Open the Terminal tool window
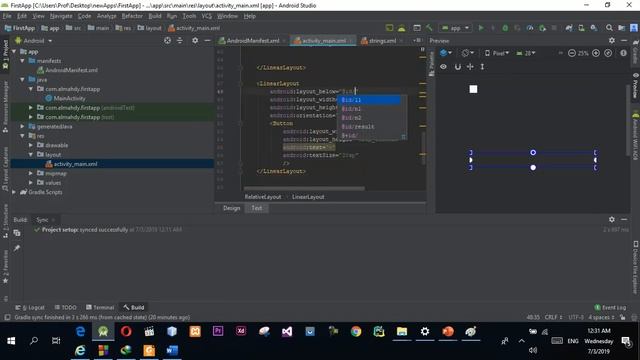The width and height of the screenshot is (640, 360). (100, 307)
